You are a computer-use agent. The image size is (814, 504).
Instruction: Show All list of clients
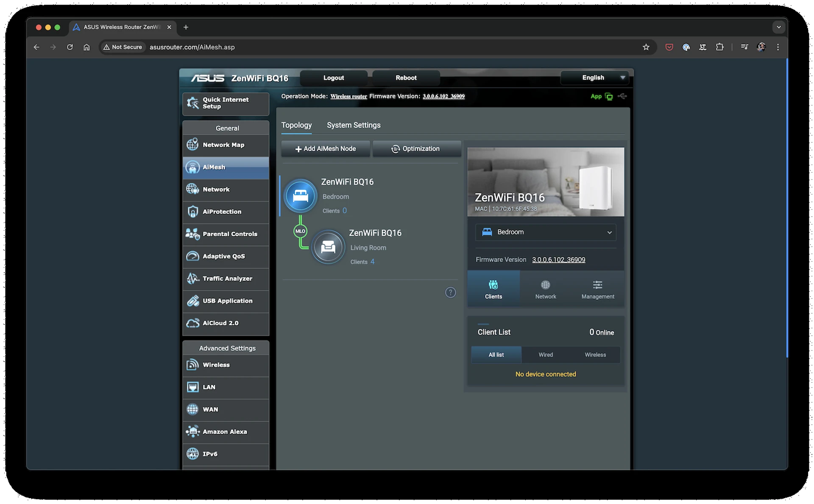pyautogui.click(x=496, y=355)
